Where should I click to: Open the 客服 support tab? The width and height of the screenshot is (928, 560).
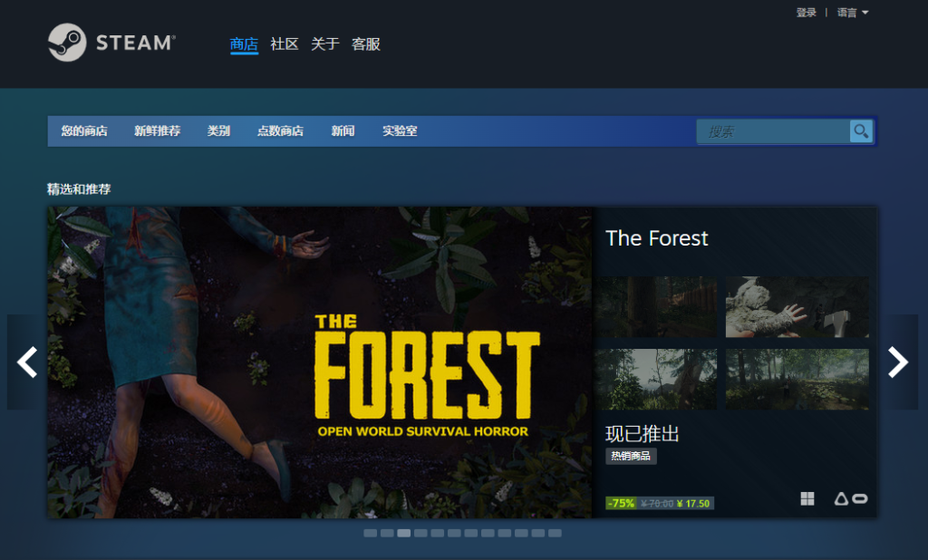click(366, 43)
